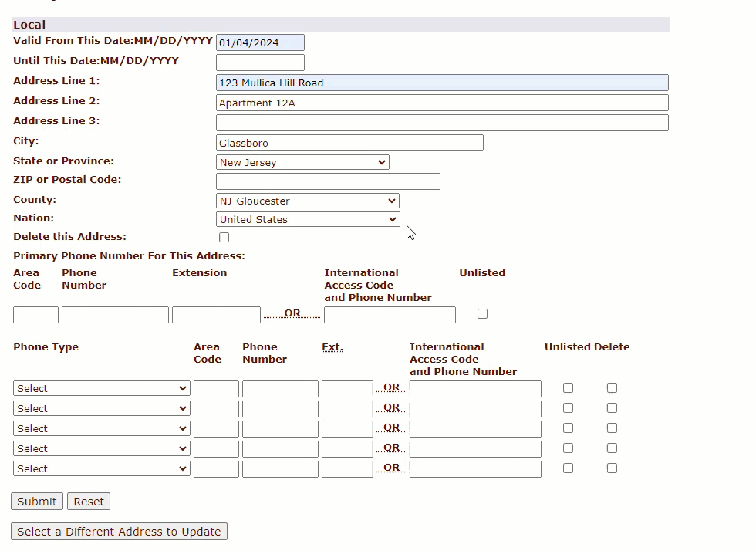This screenshot has height=551, width=756.
Task: Click the Until This Date field
Action: coord(260,63)
